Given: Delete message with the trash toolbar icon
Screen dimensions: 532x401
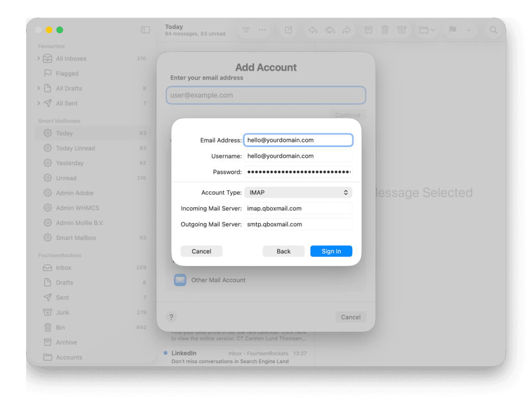Looking at the screenshot, I should (x=385, y=30).
